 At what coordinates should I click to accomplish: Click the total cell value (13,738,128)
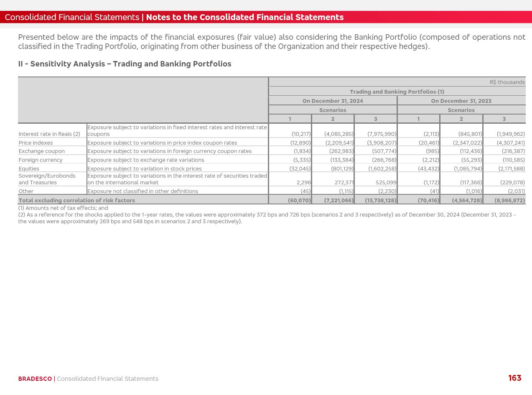pyautogui.click(x=380, y=200)
